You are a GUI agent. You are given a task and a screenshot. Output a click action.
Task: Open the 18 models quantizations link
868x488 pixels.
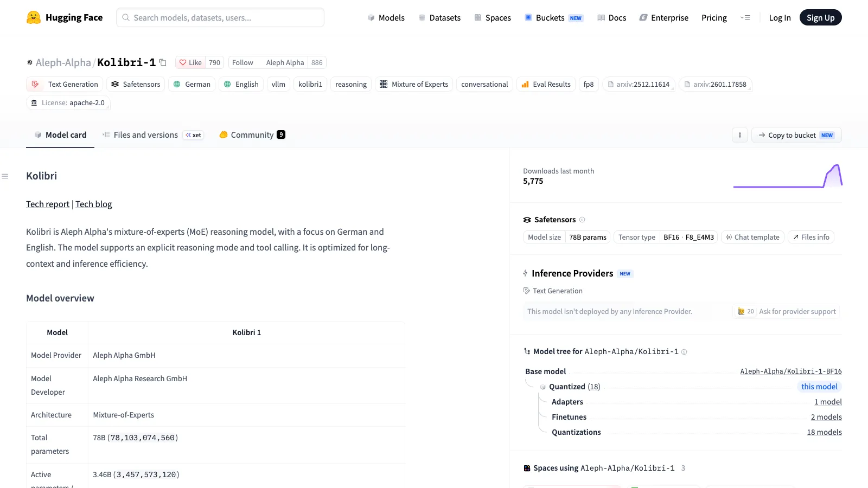coord(824,432)
